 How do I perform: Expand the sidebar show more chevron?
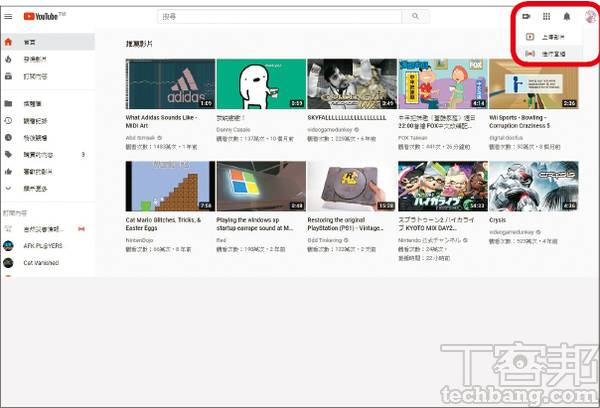pyautogui.click(x=35, y=187)
